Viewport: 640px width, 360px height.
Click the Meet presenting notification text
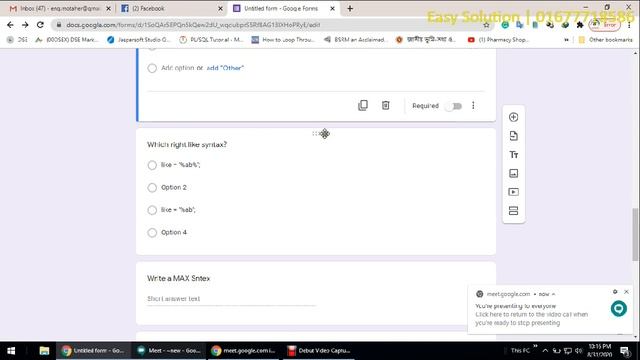[531, 314]
